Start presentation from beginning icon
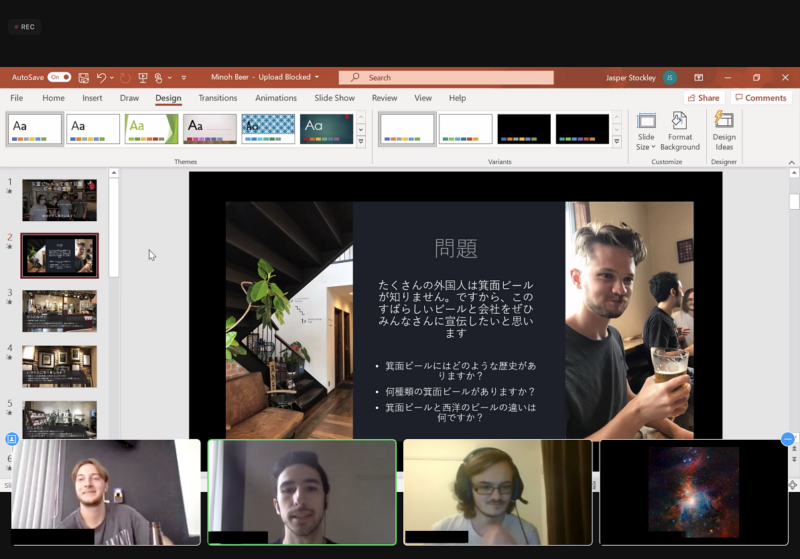 (x=143, y=78)
